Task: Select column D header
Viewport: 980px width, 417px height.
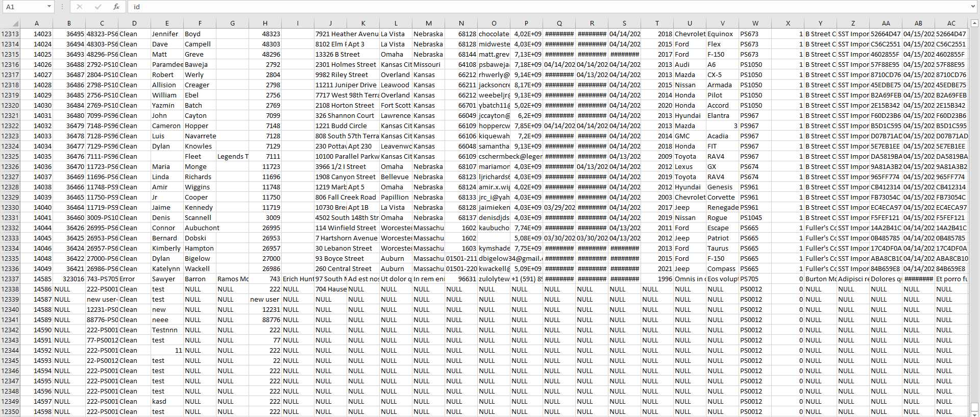Action: tap(134, 23)
